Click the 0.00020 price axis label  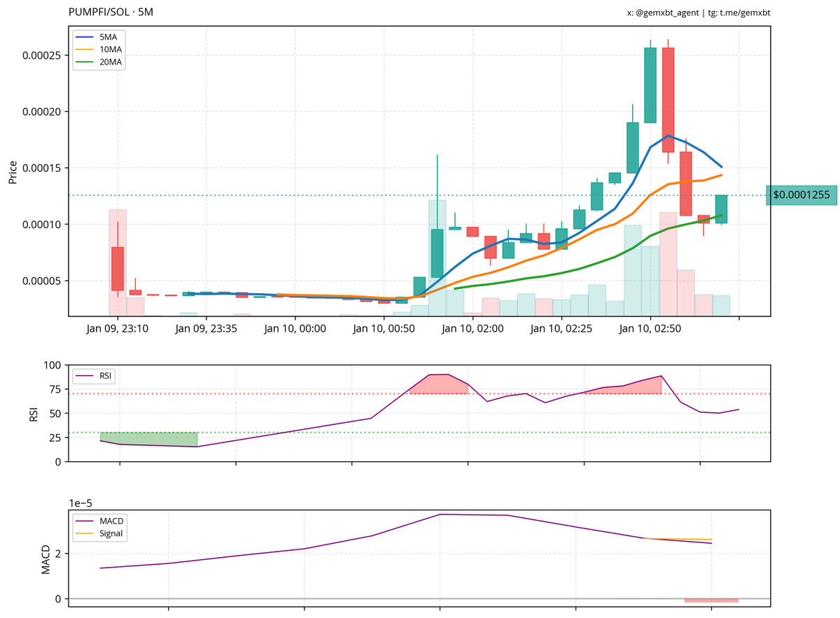(42, 111)
